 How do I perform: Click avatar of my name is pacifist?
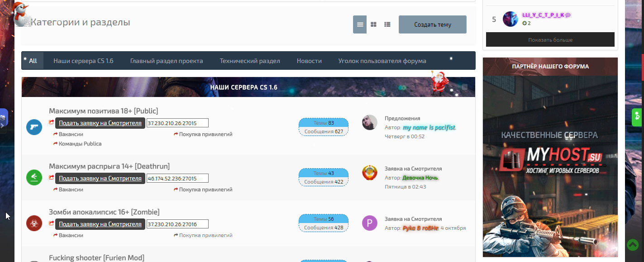click(x=370, y=122)
